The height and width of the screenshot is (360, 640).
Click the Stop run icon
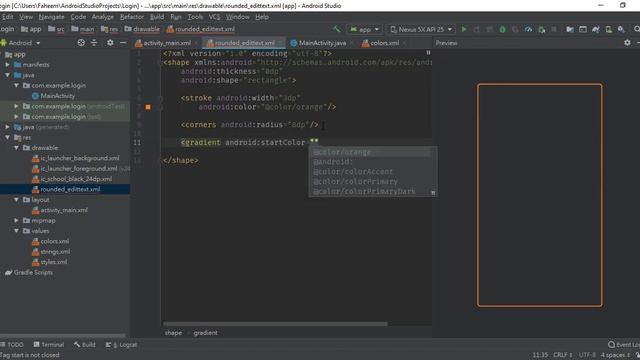[x=554, y=29]
